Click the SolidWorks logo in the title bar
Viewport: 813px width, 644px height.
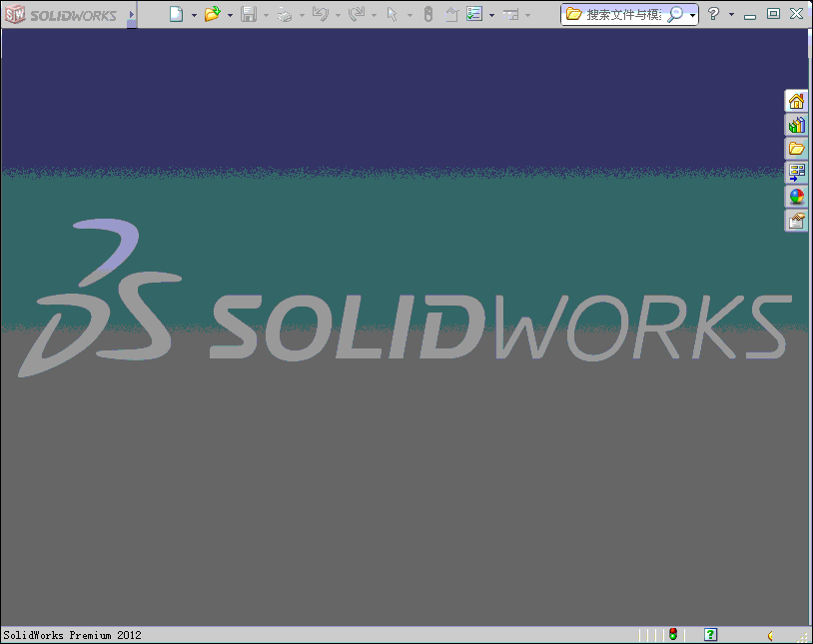[x=61, y=15]
